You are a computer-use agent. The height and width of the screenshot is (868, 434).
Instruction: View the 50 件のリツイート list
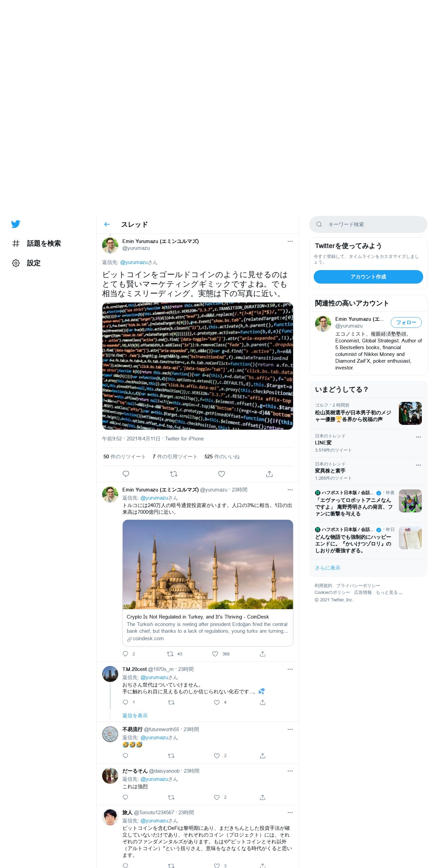coord(124,457)
